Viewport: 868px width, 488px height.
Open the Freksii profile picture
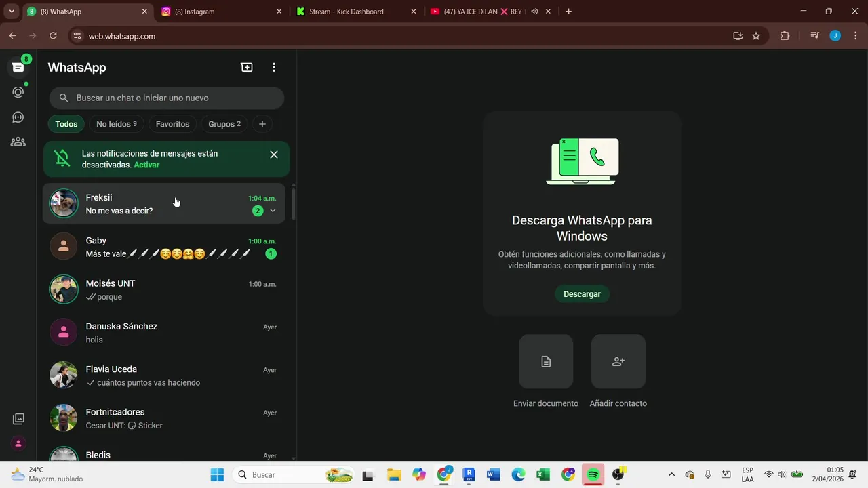(x=64, y=203)
